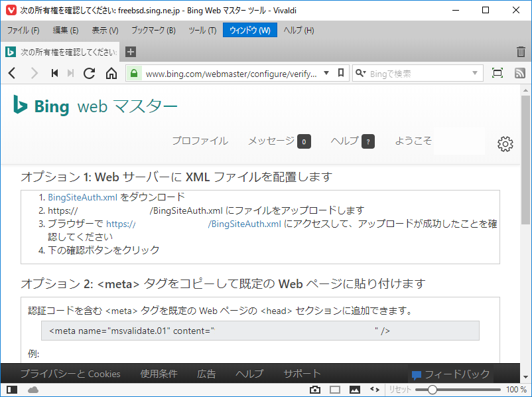532x397 pixels.
Task: Open プライバシーと Cookies footer link
Action: pos(70,374)
